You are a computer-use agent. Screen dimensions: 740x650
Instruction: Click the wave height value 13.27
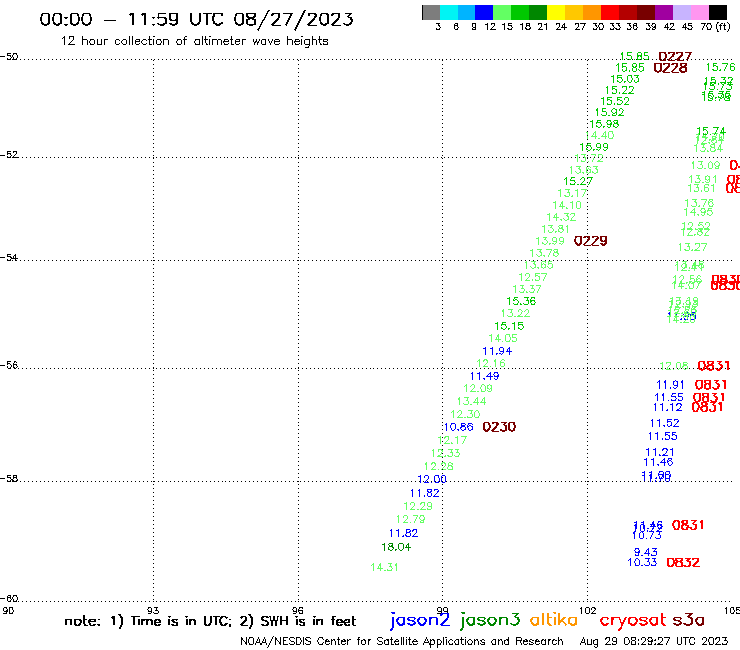[692, 247]
